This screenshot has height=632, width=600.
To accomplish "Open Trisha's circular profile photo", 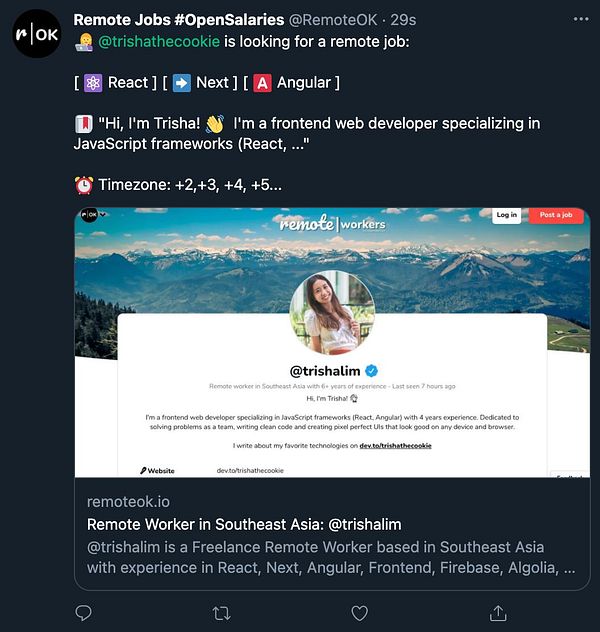I will click(x=332, y=312).
